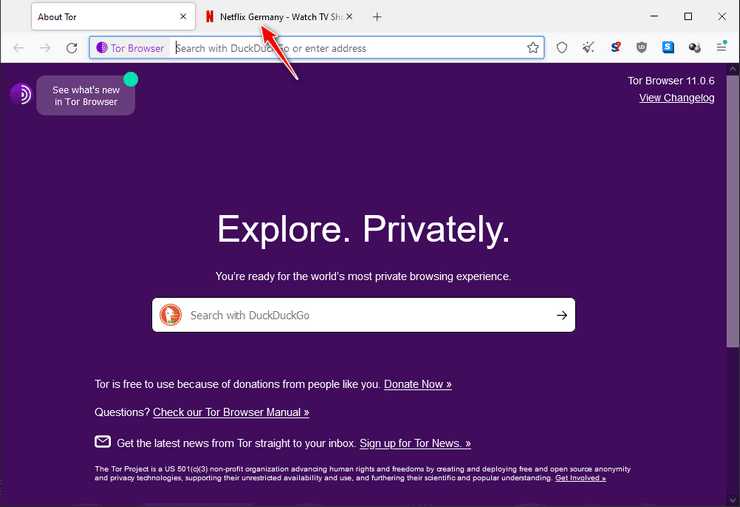
Task: Maximize the browser window
Action: [x=688, y=17]
